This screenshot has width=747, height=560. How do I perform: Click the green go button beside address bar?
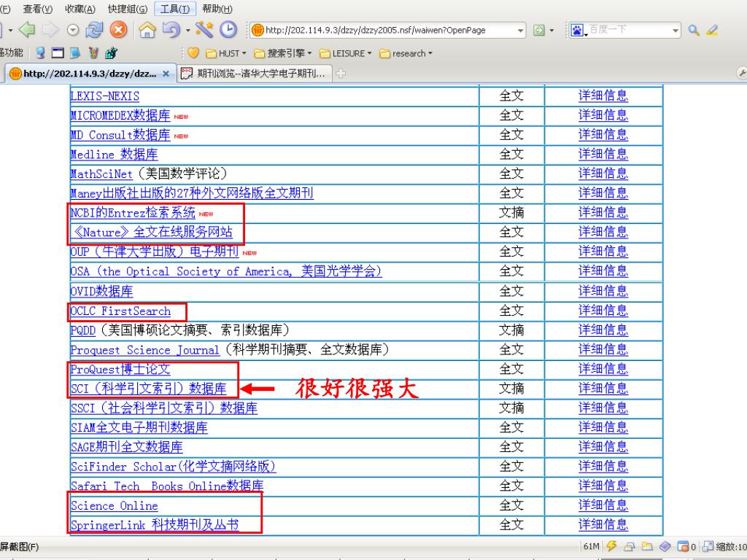(539, 31)
